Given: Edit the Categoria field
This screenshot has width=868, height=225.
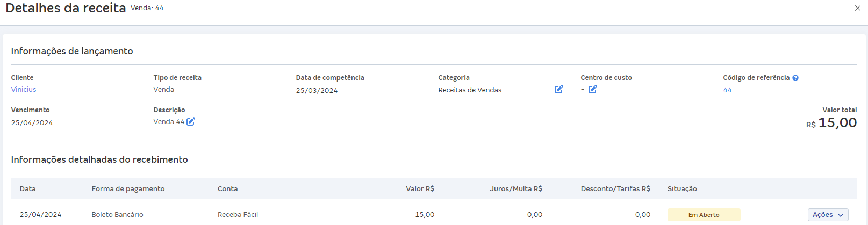Looking at the screenshot, I should point(558,90).
